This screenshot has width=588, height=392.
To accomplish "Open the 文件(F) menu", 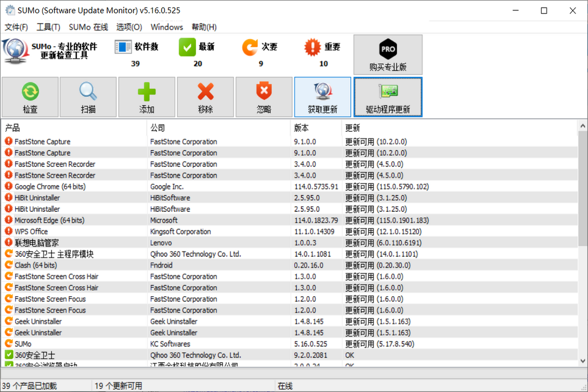I will pos(16,26).
